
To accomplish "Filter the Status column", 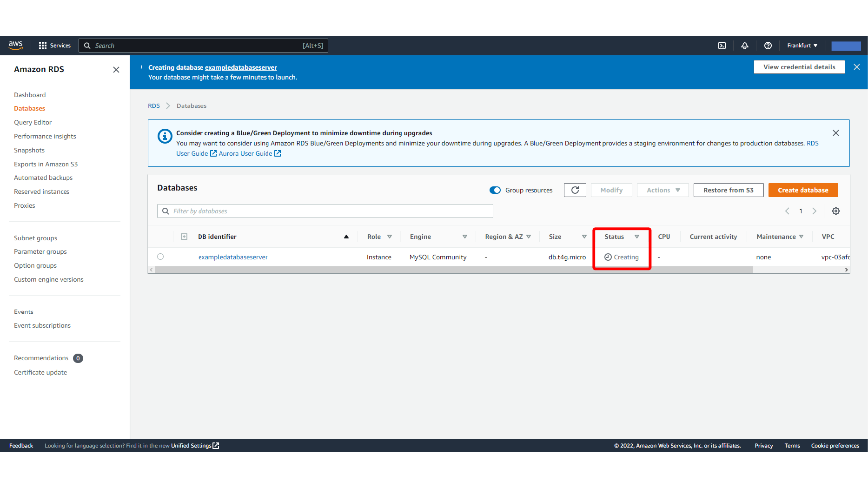I will [637, 237].
